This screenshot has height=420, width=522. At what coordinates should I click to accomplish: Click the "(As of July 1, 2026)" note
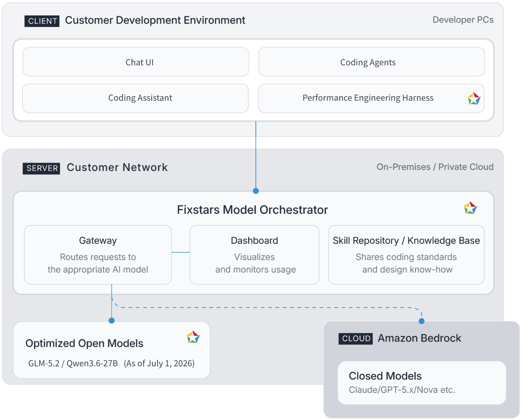pos(159,363)
